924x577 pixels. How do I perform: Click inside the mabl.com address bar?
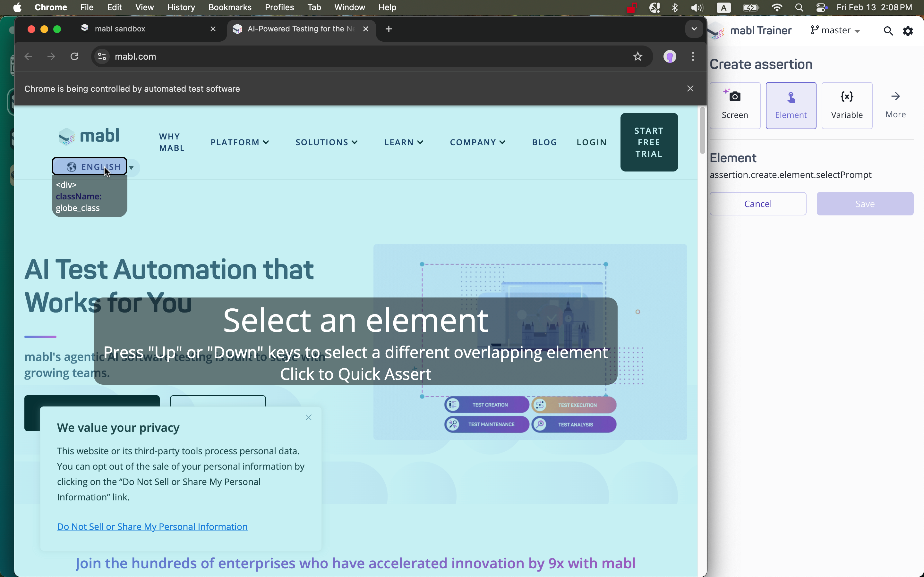pos(267,56)
